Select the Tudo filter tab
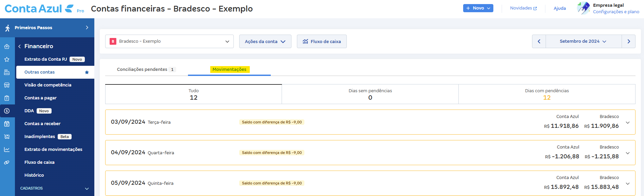 click(x=193, y=94)
